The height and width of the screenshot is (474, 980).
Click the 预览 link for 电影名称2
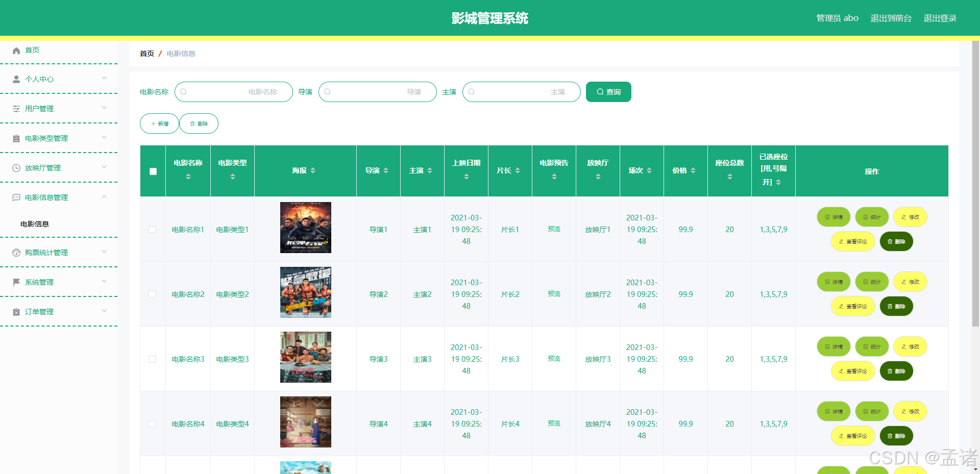click(x=554, y=294)
